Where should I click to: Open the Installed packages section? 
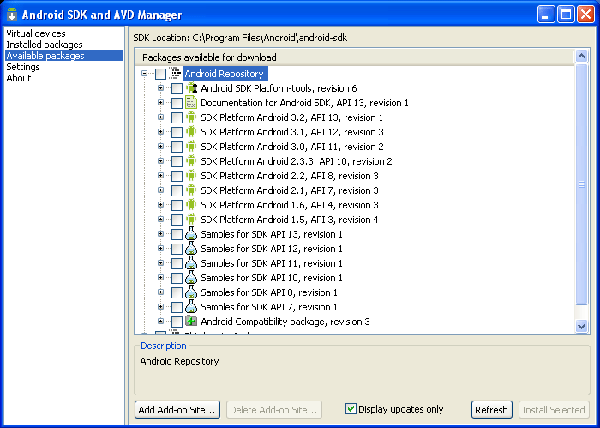click(44, 45)
